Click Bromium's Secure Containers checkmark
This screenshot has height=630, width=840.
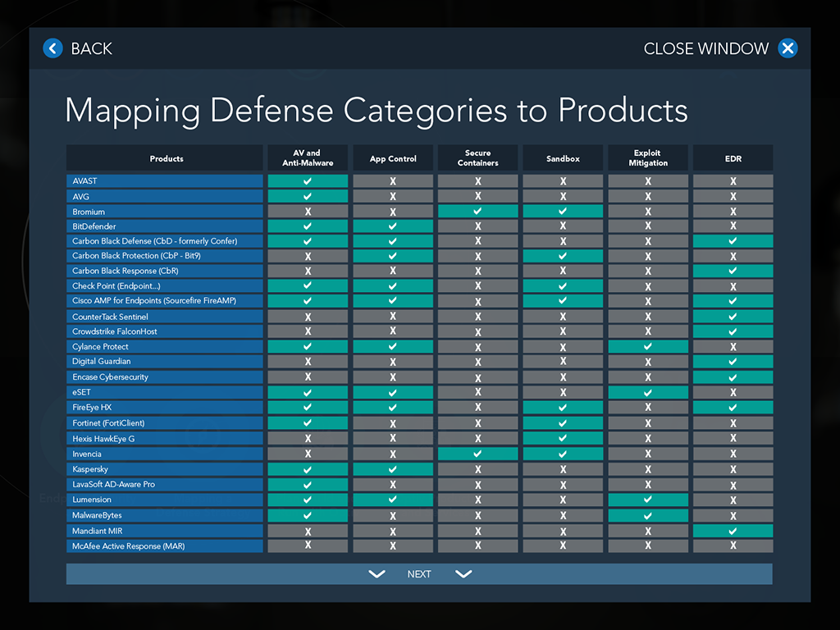pyautogui.click(x=478, y=212)
